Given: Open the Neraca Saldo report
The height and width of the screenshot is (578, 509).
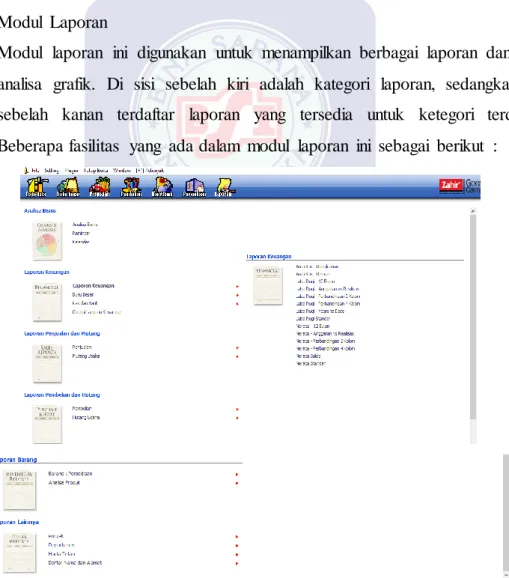Looking at the screenshot, I should (x=308, y=356).
